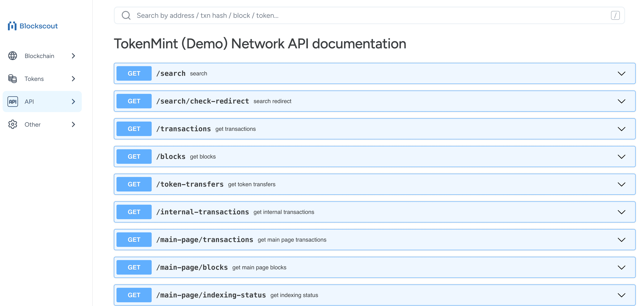
Task: Click the /blocks path text
Action: point(171,157)
